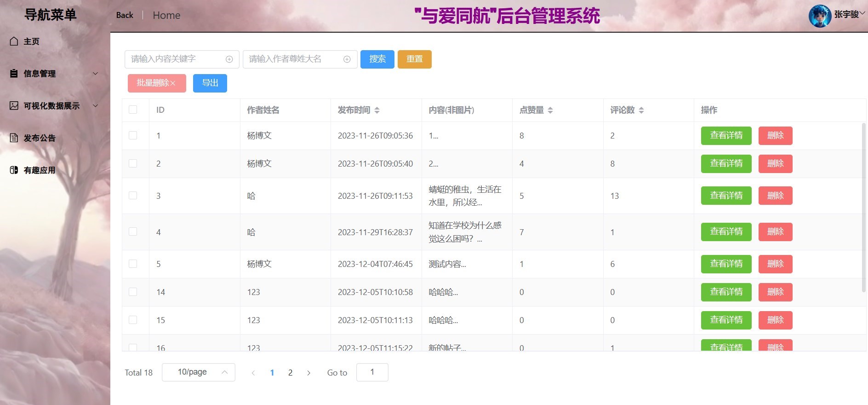This screenshot has height=405, width=868.
Task: Click the home icon beside 主页
Action: [x=14, y=41]
